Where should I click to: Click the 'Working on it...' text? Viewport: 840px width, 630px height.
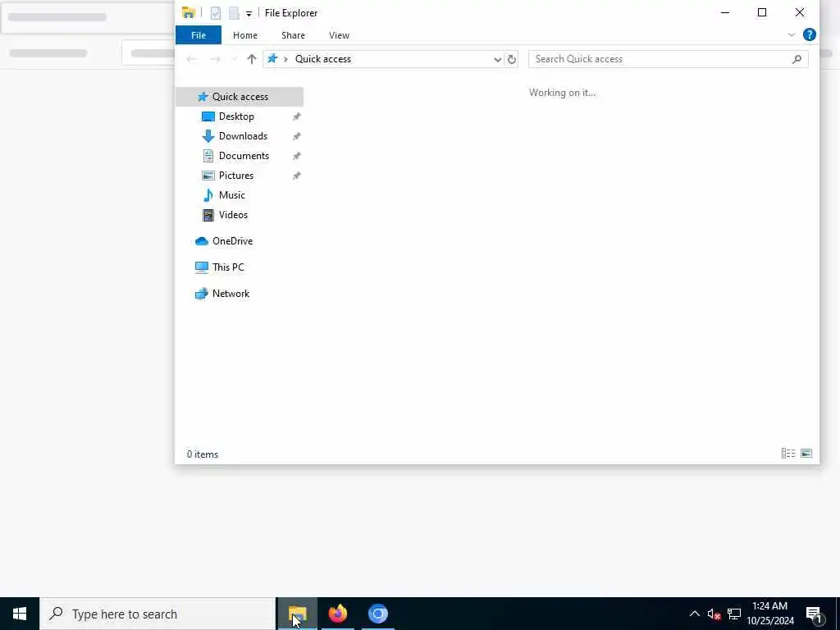click(562, 93)
